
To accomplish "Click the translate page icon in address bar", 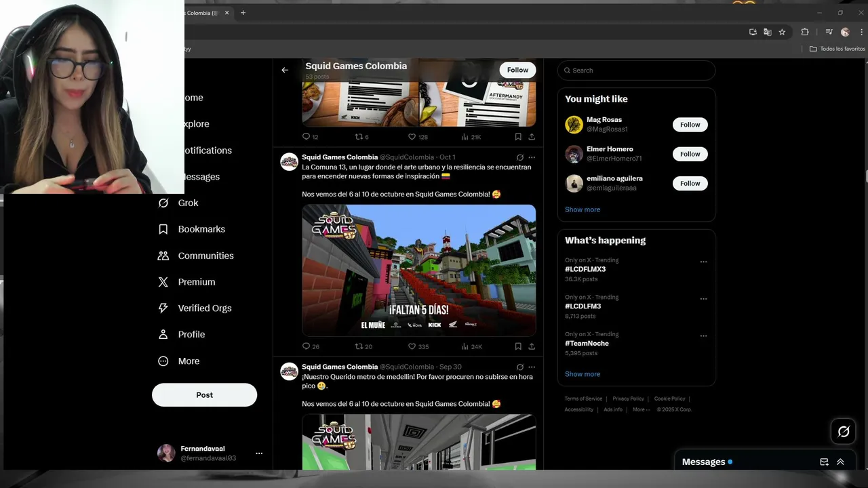I will [767, 32].
